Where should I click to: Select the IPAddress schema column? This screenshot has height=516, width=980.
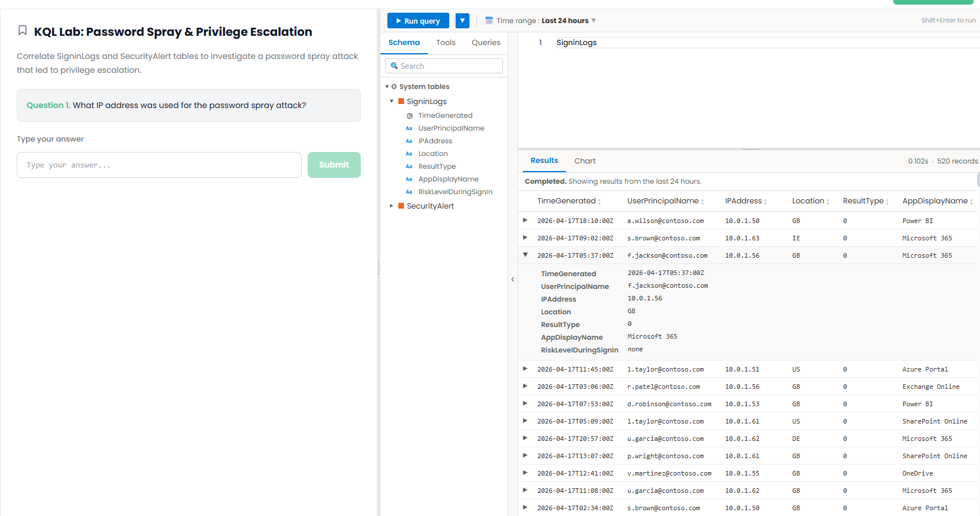pos(435,141)
